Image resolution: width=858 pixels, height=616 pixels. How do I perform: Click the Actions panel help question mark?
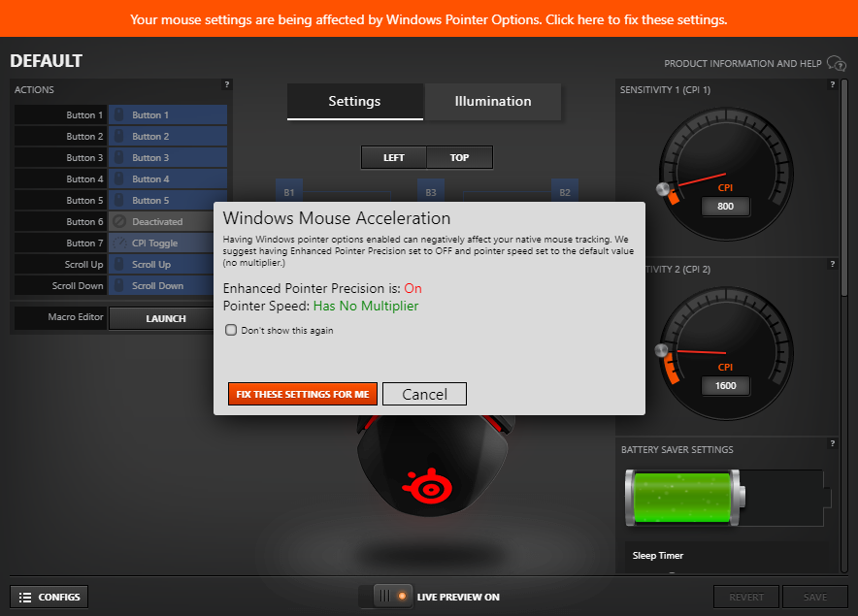(226, 84)
